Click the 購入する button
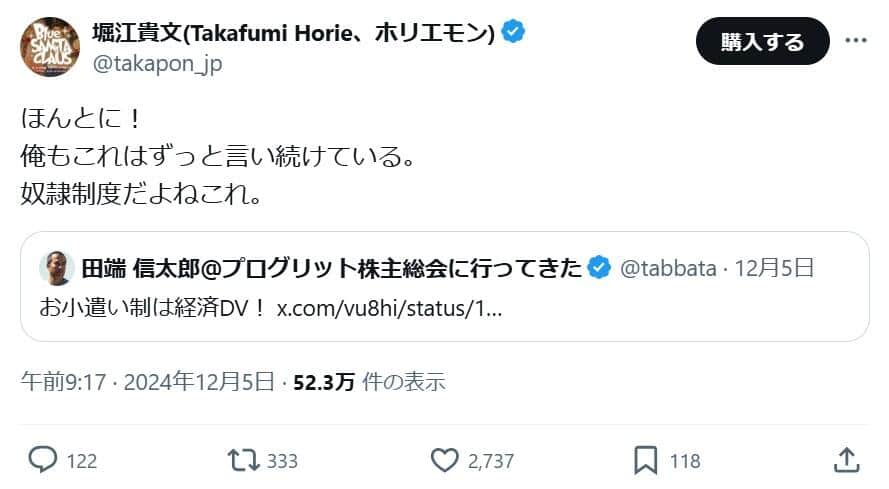 (x=762, y=41)
